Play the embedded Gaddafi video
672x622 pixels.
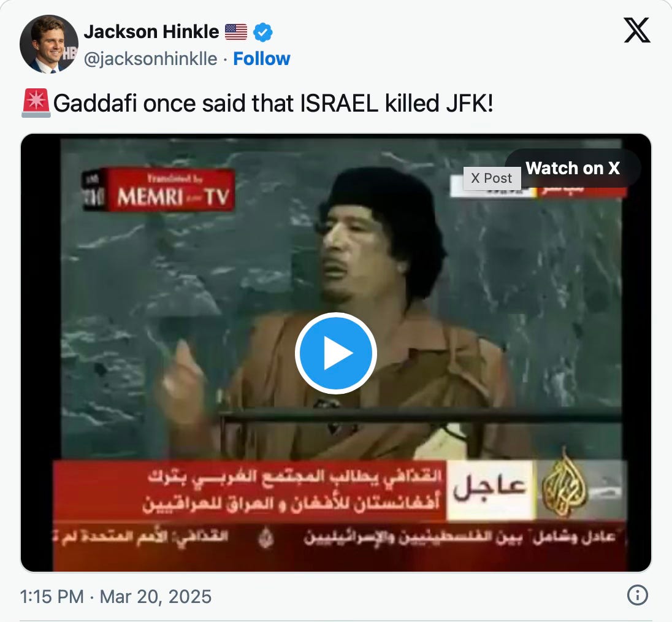click(335, 353)
